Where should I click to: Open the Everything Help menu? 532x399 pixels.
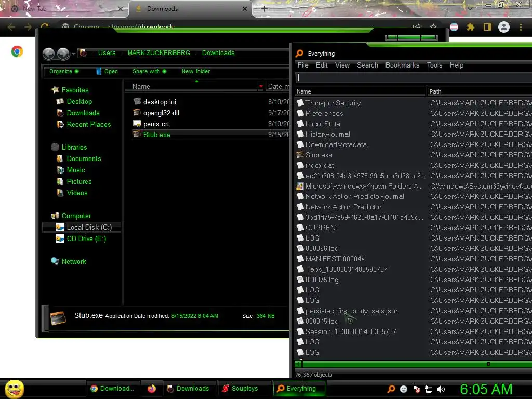456,65
